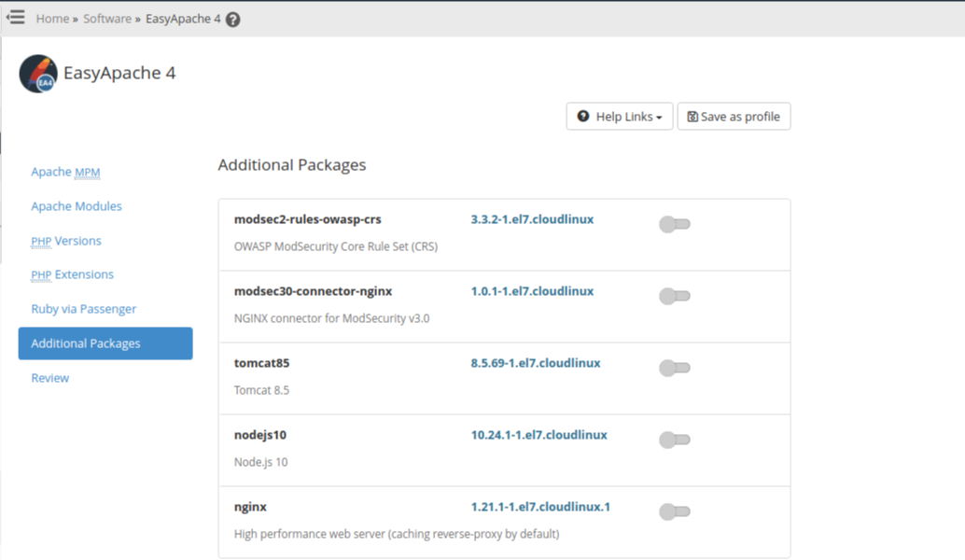Open the 8.5.69-1.el7.cloudlinux version link

coord(536,363)
